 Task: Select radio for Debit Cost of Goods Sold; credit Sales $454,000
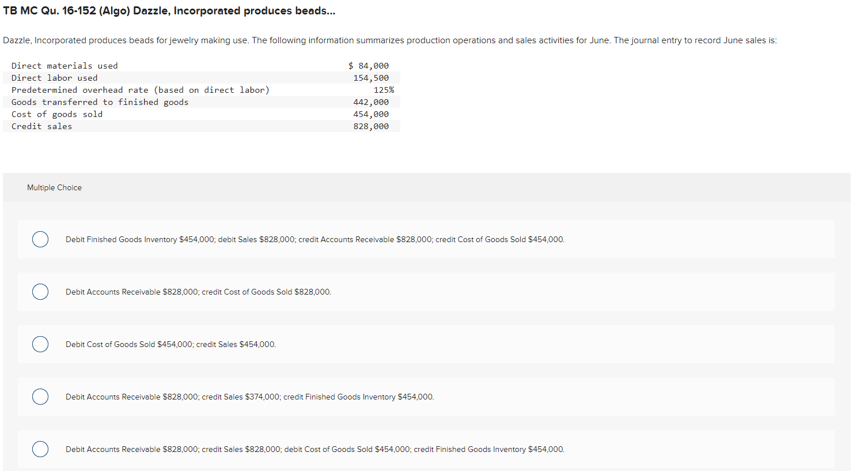pyautogui.click(x=40, y=344)
